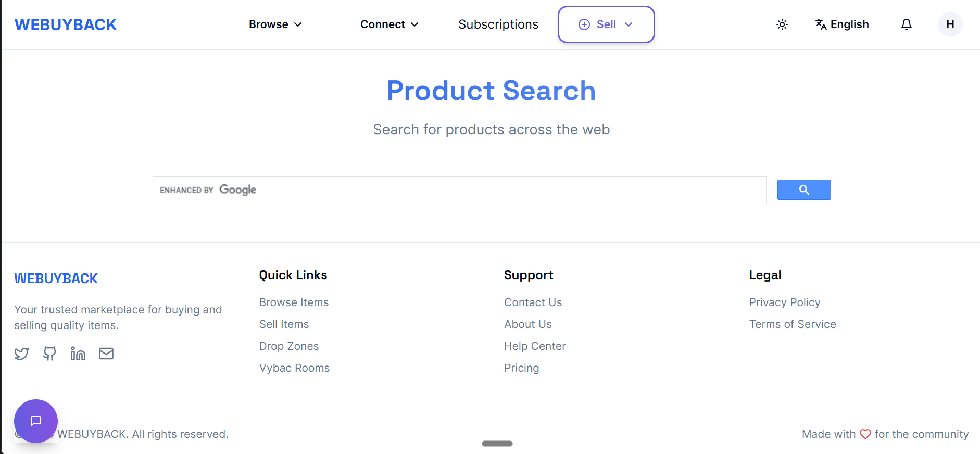This screenshot has height=454, width=980.
Task: Visit the Vybac Rooms link
Action: [x=294, y=368]
